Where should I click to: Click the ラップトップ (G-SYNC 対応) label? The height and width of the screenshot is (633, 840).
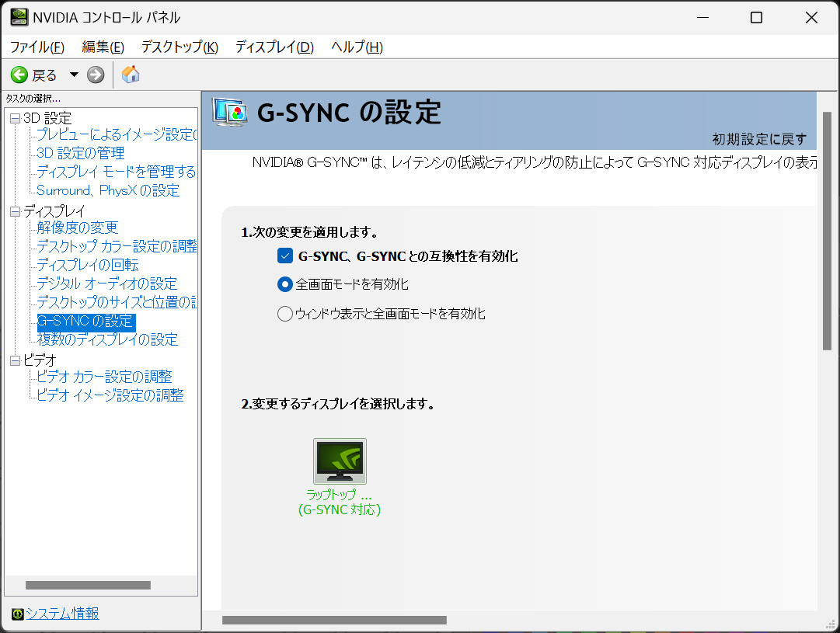coord(340,502)
